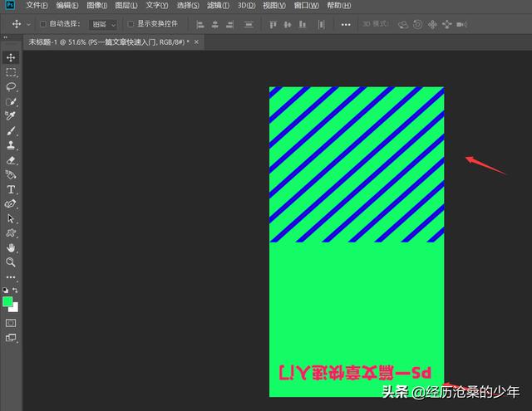Image resolution: width=532 pixels, height=411 pixels.
Task: Align bottom edges in options bar
Action: 303,24
